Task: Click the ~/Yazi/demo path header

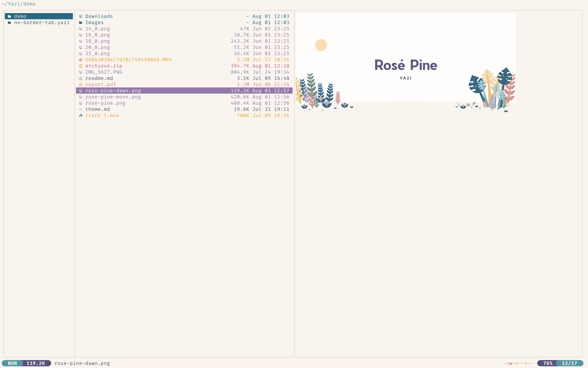Action: (x=19, y=4)
